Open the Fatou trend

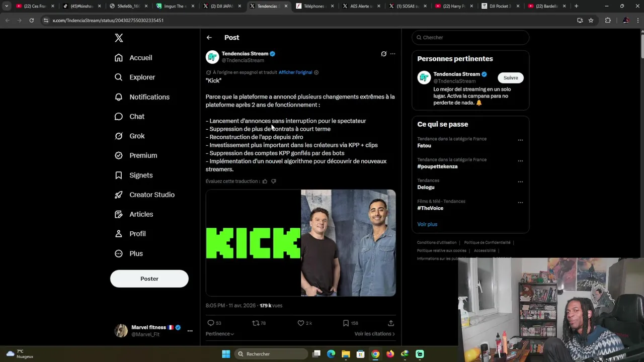[x=424, y=146]
